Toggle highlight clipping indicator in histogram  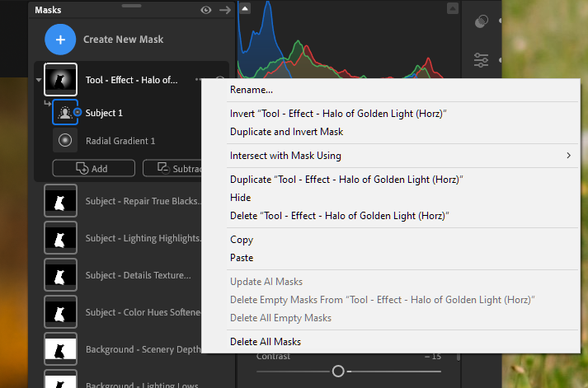click(x=452, y=8)
